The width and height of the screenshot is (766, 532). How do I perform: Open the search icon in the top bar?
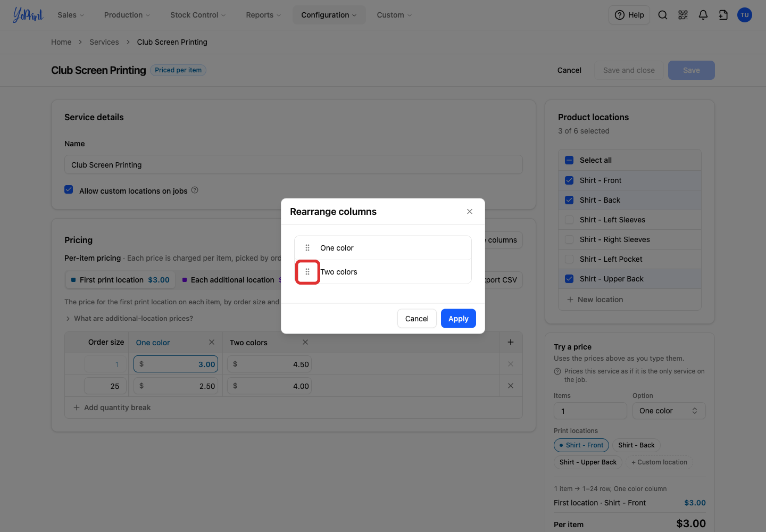(663, 15)
